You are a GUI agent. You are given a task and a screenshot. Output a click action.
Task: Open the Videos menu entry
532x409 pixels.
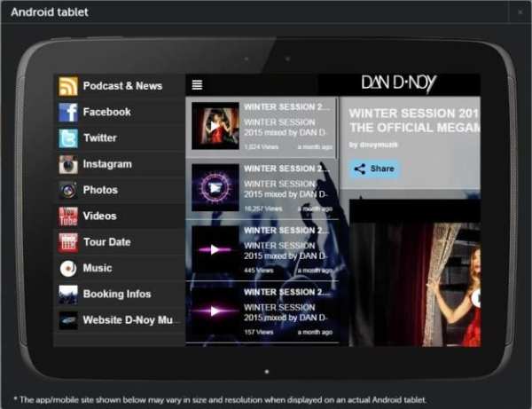tap(120, 216)
